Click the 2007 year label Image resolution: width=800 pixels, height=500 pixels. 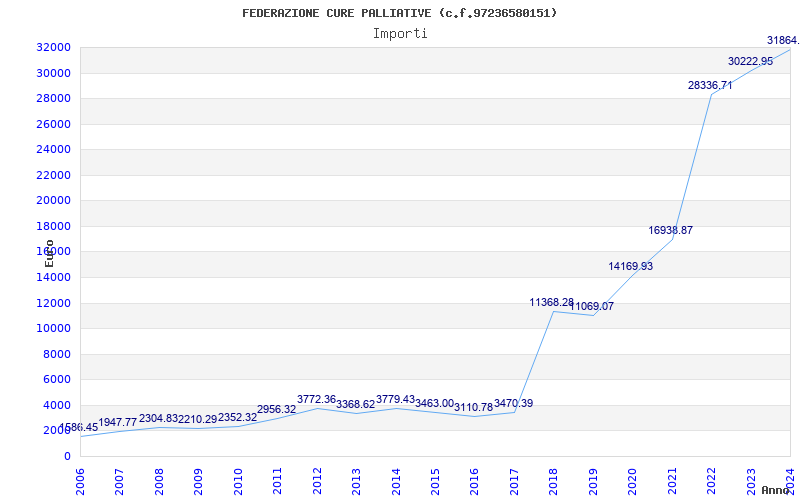[x=119, y=482]
